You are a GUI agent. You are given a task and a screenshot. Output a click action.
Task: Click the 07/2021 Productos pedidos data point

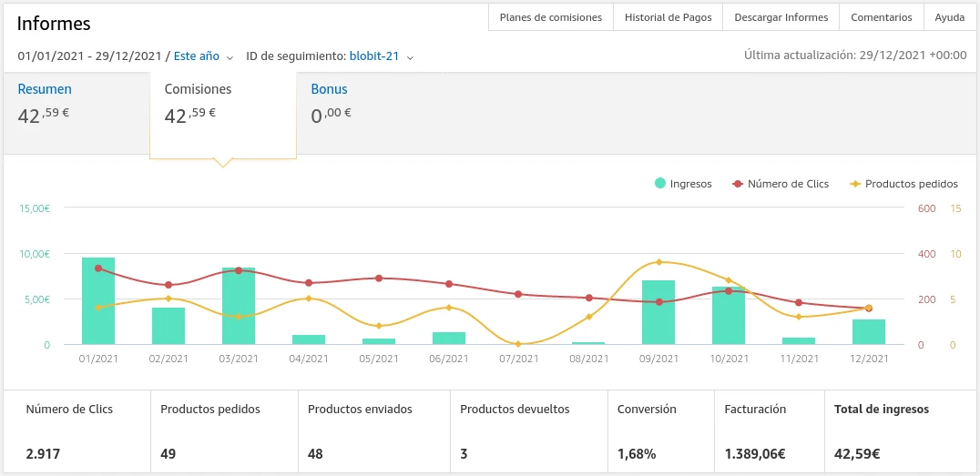[518, 344]
